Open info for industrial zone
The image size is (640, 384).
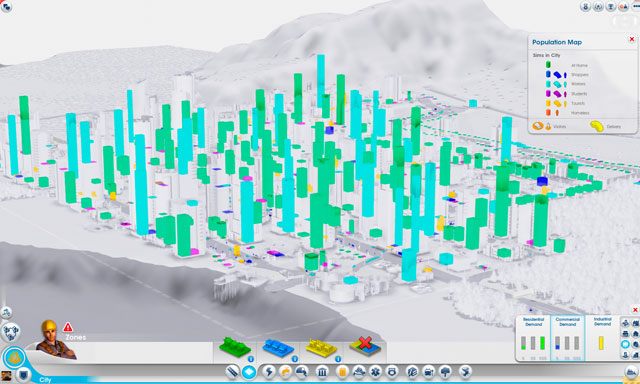click(x=338, y=359)
